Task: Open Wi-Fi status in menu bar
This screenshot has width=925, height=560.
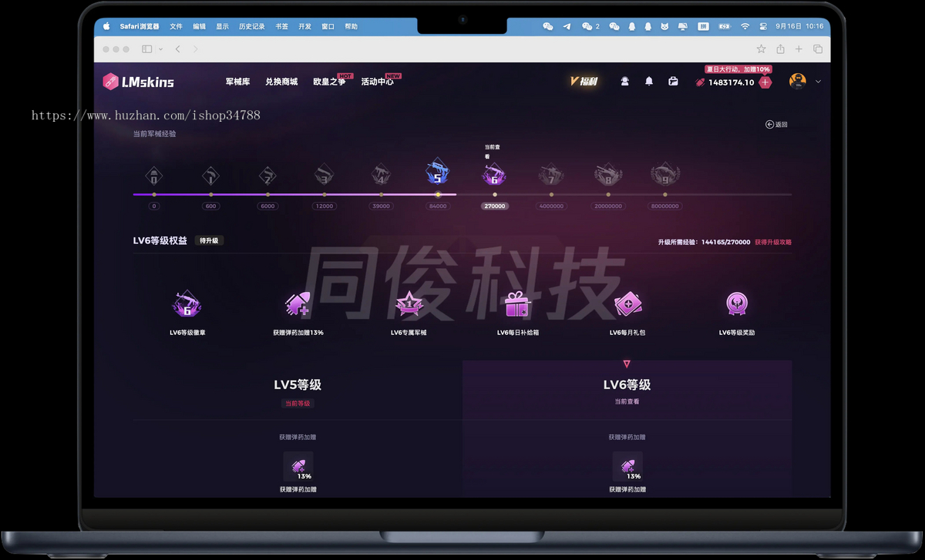Action: 745,26
